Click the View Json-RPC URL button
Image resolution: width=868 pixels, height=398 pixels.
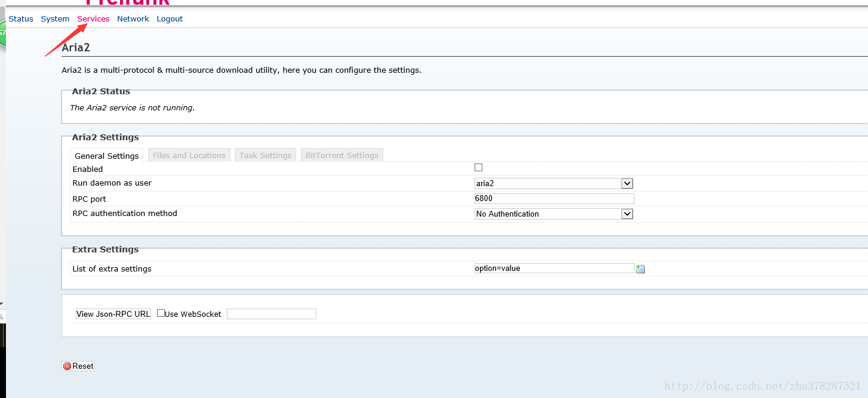113,314
